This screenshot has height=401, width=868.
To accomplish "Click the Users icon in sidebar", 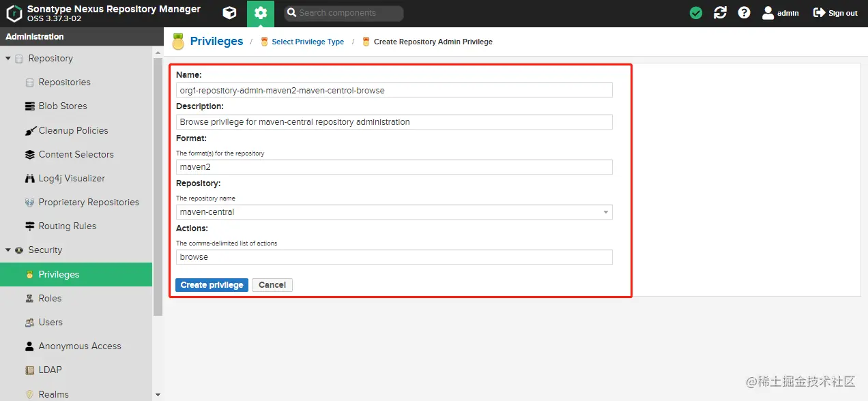I will 29,323.
